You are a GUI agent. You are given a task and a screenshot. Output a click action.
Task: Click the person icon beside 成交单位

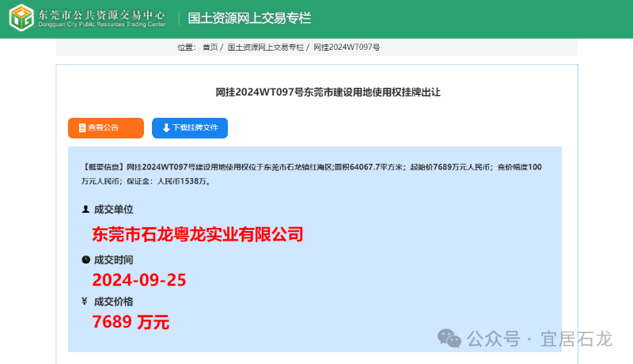pos(85,209)
